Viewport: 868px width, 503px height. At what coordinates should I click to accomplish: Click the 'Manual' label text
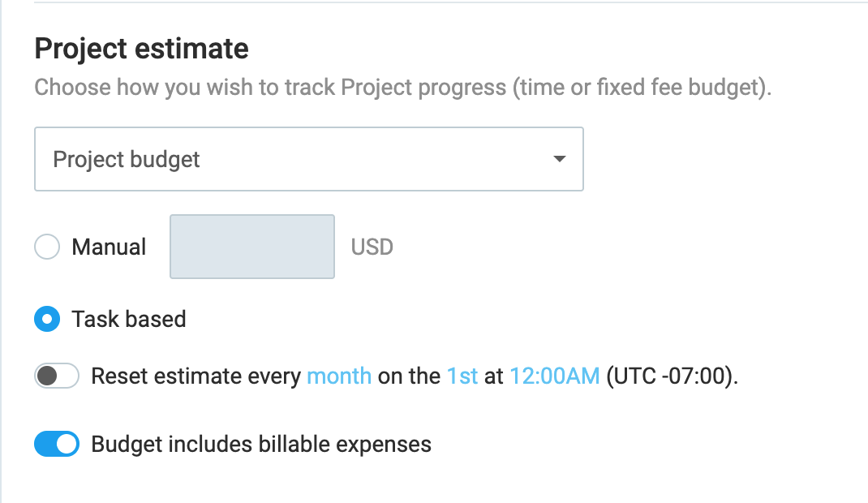(109, 247)
